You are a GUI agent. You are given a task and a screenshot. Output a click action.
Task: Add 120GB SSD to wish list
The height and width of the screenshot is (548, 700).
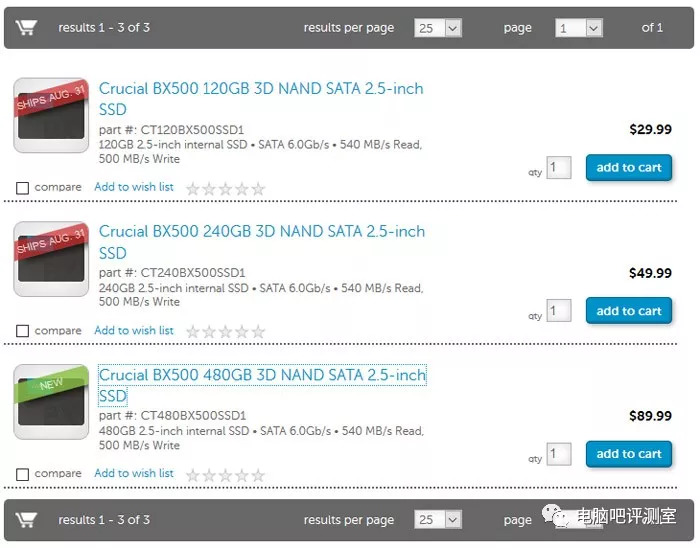[134, 187]
